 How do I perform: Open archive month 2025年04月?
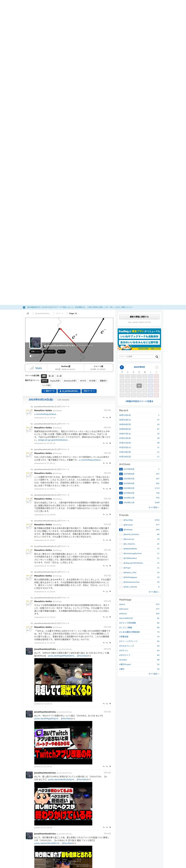129,483
